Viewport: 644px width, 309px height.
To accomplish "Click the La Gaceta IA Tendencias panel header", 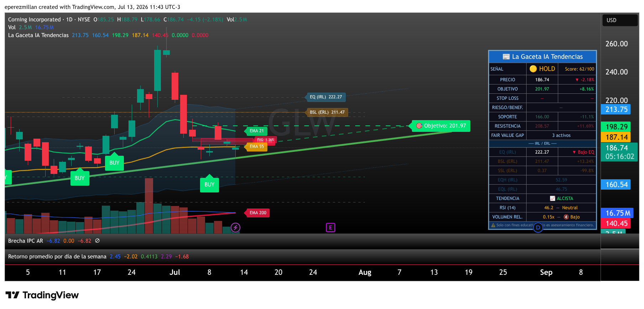I will (x=543, y=57).
